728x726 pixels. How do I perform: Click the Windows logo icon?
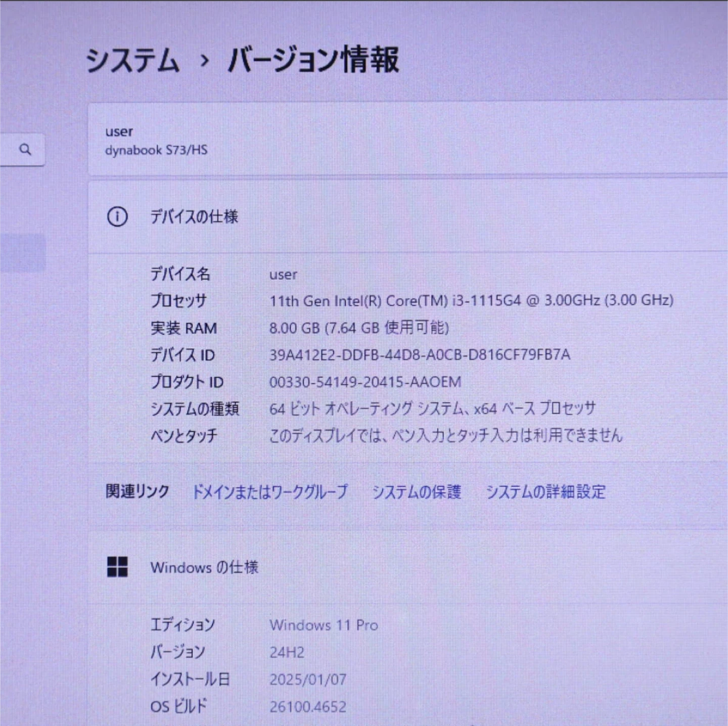[x=117, y=567]
